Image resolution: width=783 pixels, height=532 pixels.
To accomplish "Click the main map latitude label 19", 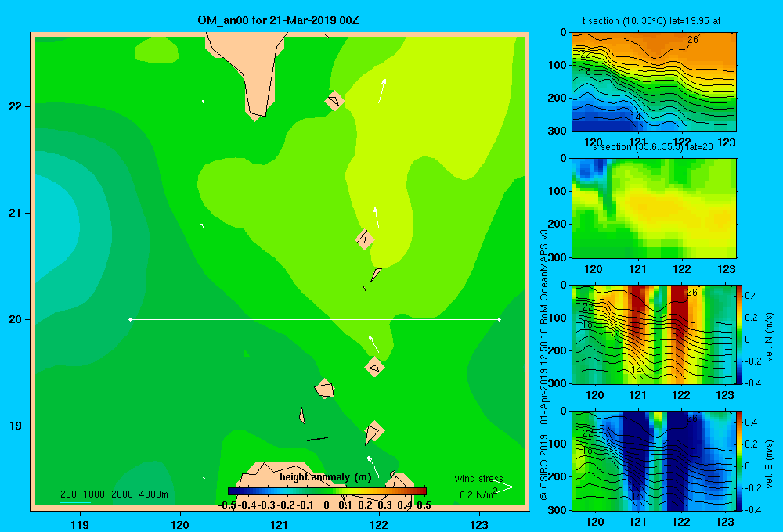I will (16, 426).
